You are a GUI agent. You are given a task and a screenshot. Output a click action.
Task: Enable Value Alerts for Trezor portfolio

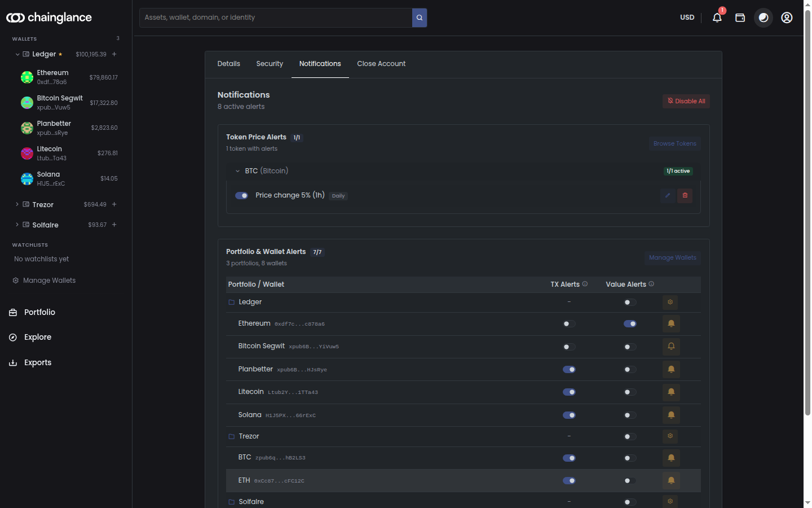[630, 437]
